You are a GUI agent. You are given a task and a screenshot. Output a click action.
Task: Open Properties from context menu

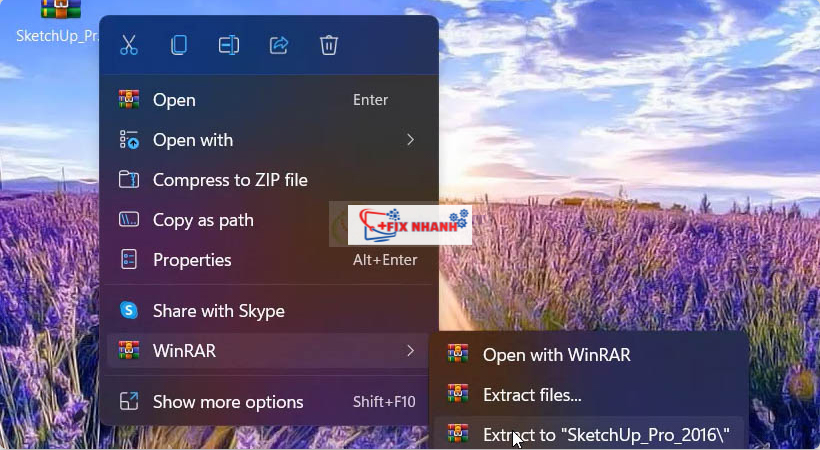pos(268,260)
